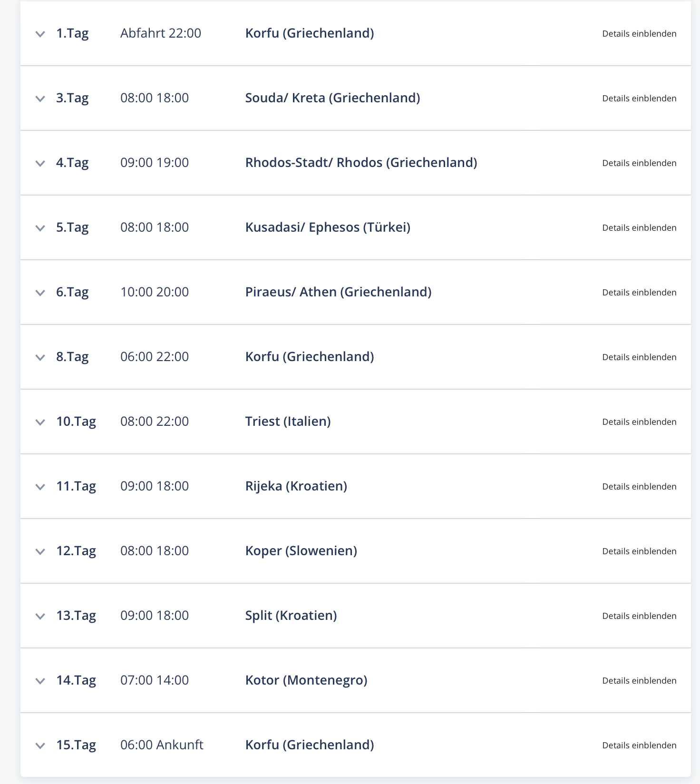
Task: Show details for 1.Tag Korfu departure
Action: (639, 34)
